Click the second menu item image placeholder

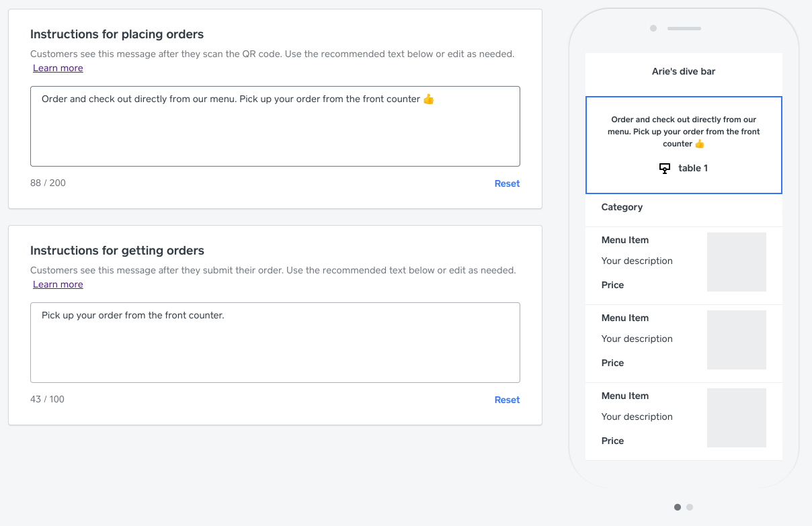coord(736,340)
